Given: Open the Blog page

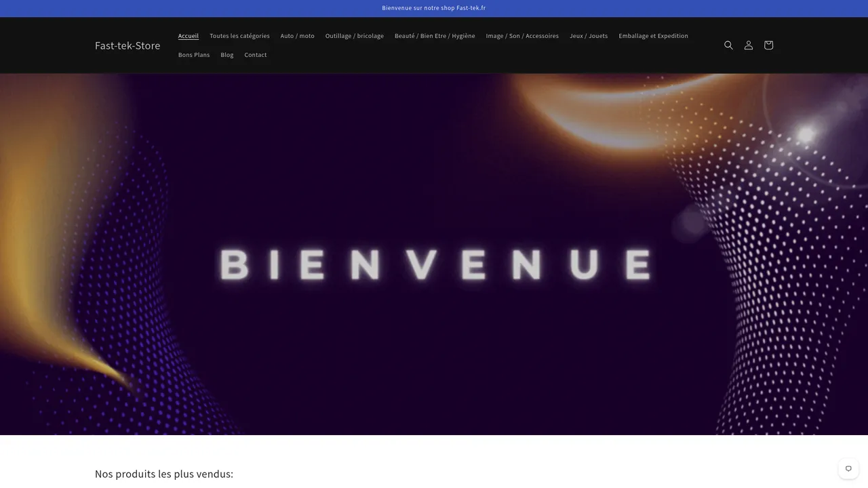Looking at the screenshot, I should [x=227, y=55].
